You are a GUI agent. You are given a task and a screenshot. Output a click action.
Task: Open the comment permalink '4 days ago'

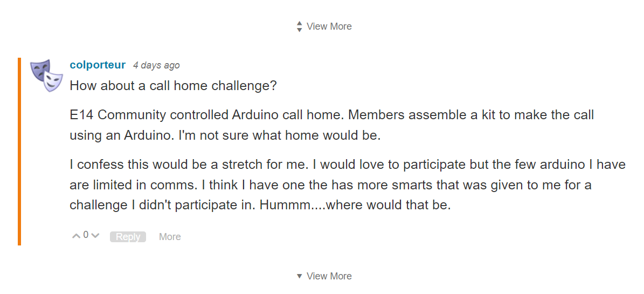(156, 65)
